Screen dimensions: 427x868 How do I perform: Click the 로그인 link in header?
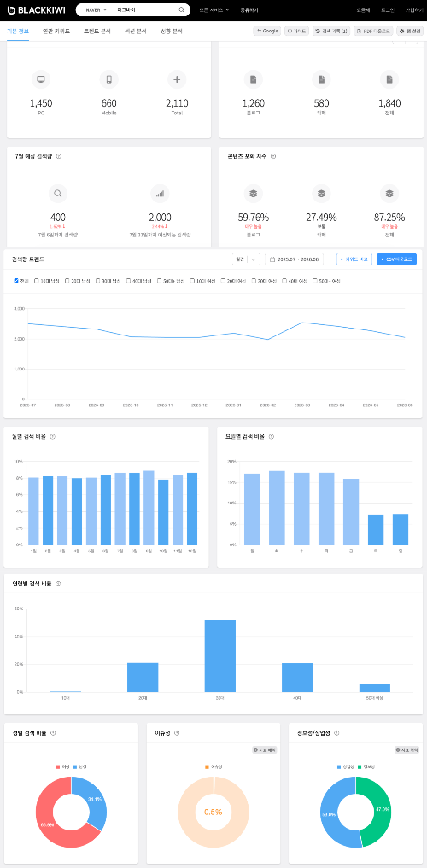tap(387, 10)
